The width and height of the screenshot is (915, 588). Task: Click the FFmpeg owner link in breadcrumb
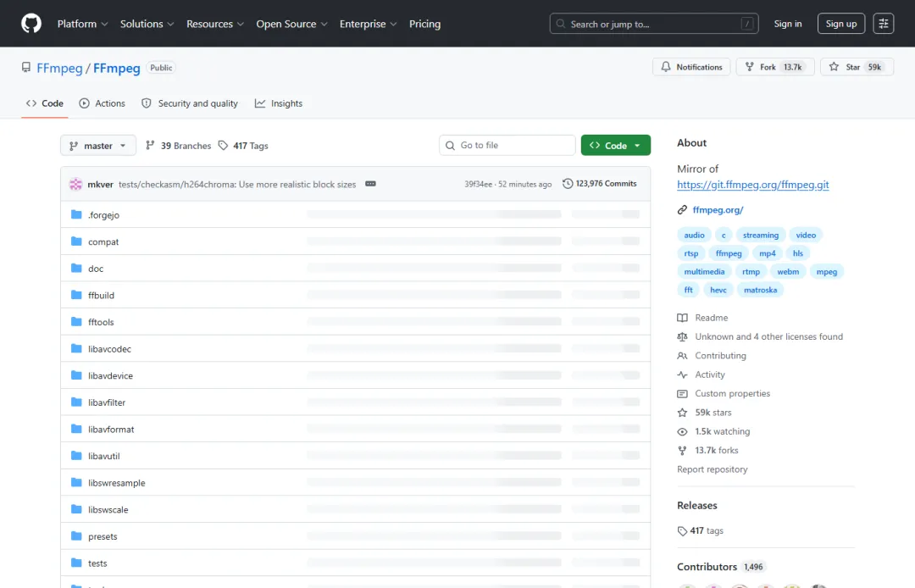[59, 69]
